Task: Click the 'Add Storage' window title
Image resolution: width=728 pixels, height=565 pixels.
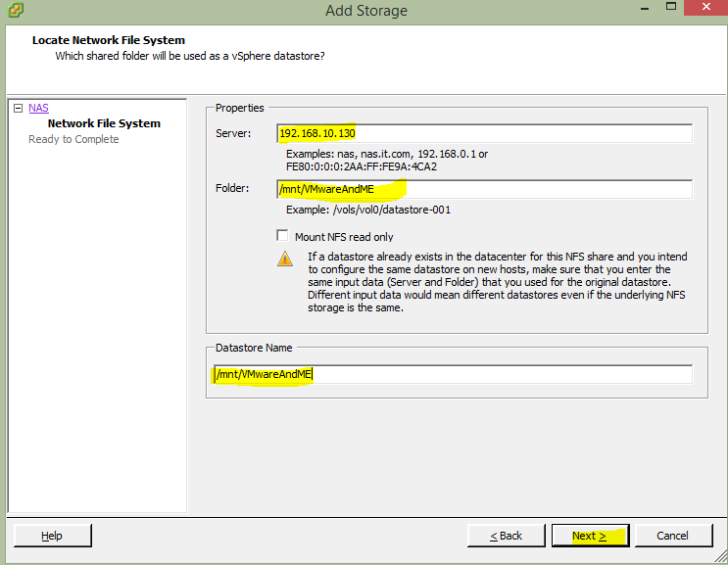Action: [366, 10]
